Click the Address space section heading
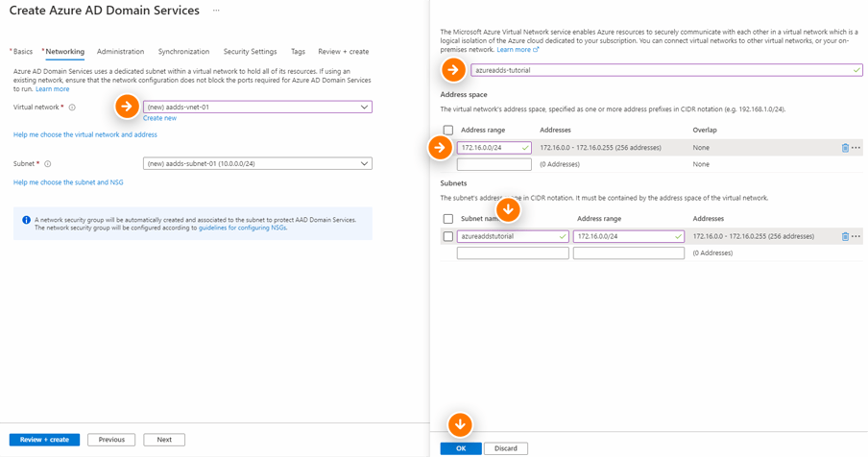Viewport: 868px width, 457px height. 464,95
